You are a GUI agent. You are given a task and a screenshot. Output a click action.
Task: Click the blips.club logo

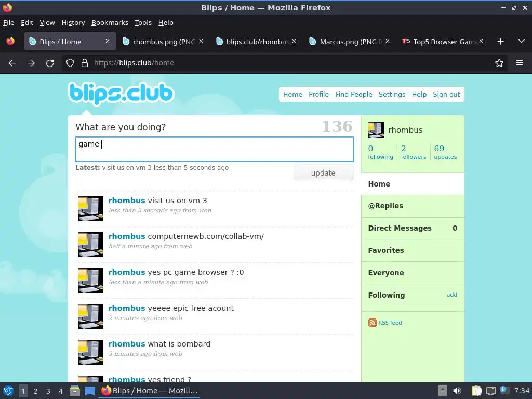121,94
